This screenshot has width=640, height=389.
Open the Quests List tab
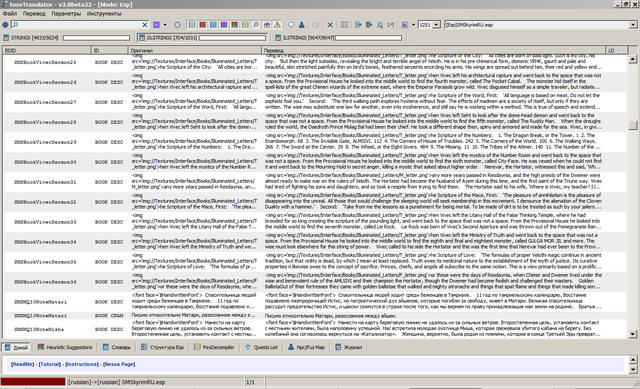tap(261, 347)
